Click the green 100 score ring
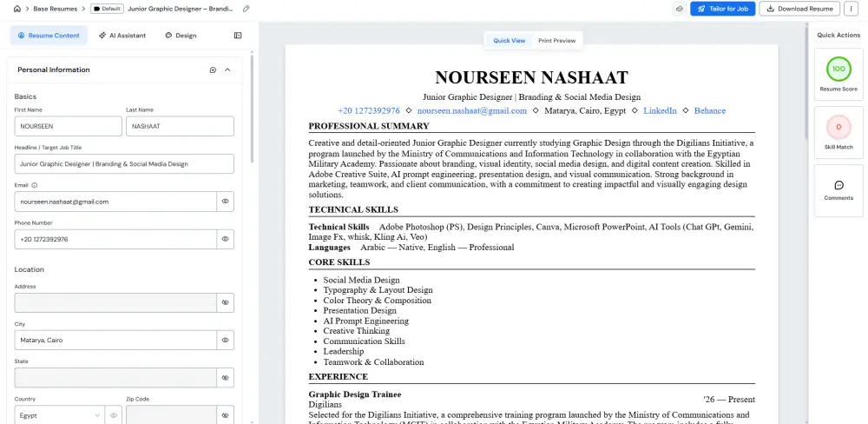 [x=838, y=69]
